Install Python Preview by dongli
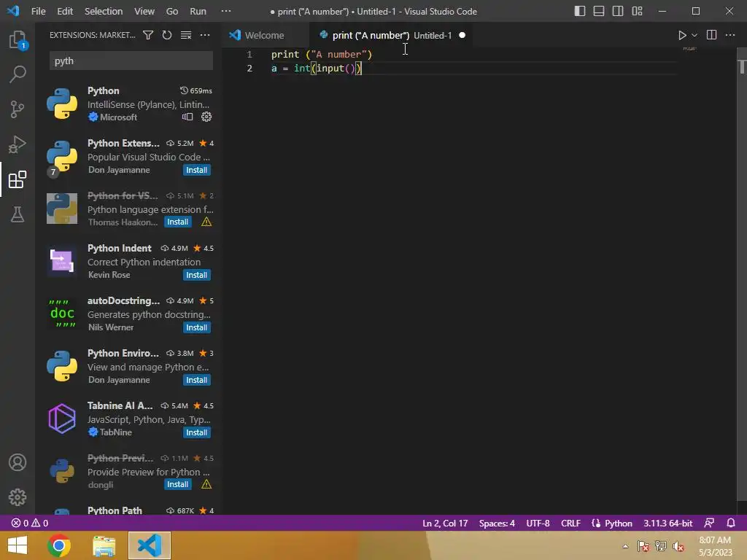 point(178,484)
